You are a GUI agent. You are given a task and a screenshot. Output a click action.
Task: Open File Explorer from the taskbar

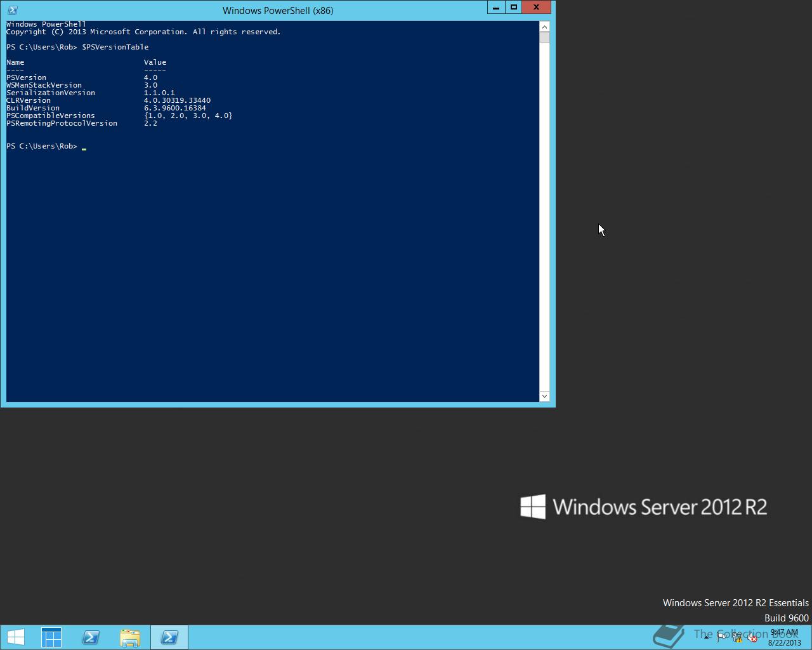[130, 637]
